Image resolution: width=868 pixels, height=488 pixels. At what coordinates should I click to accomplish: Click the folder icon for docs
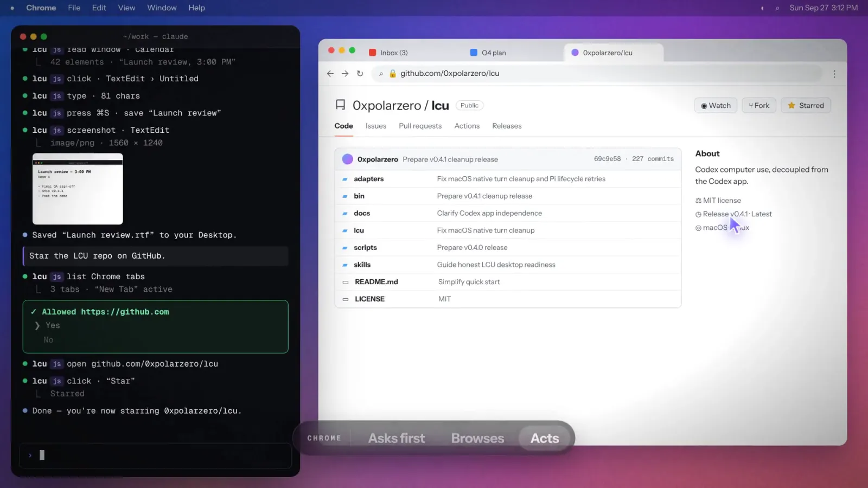click(345, 214)
